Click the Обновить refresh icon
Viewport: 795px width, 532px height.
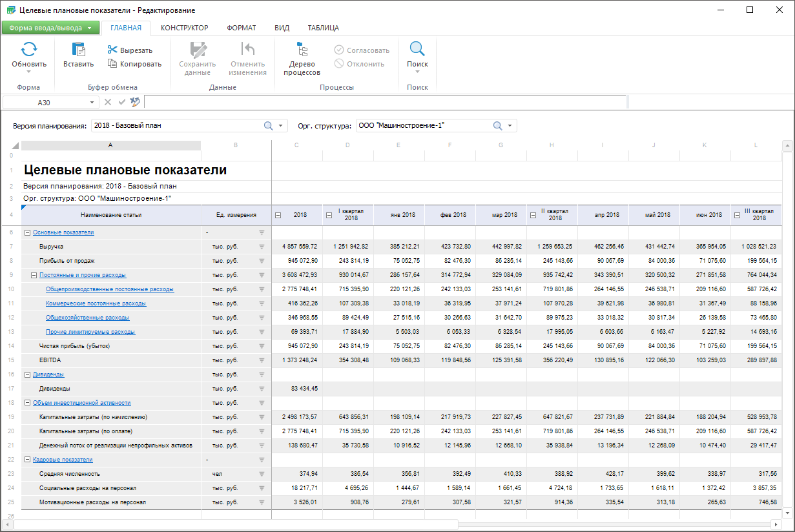tap(29, 50)
